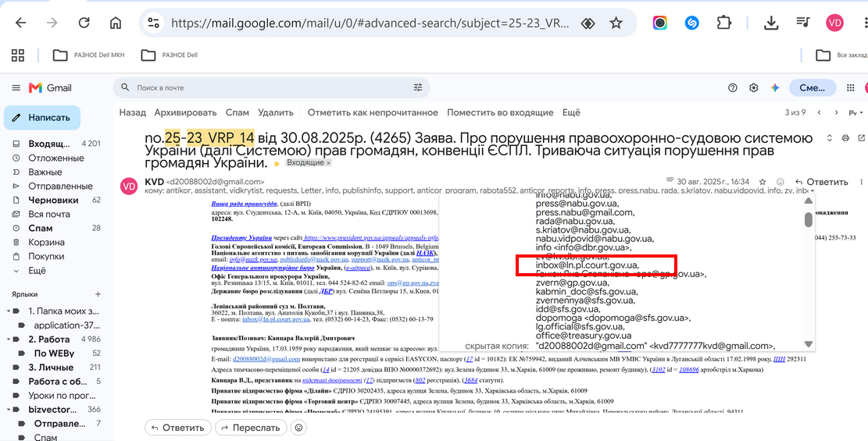The height and width of the screenshot is (441, 868).
Task: Open Gmail help question mark
Action: coord(733,87)
